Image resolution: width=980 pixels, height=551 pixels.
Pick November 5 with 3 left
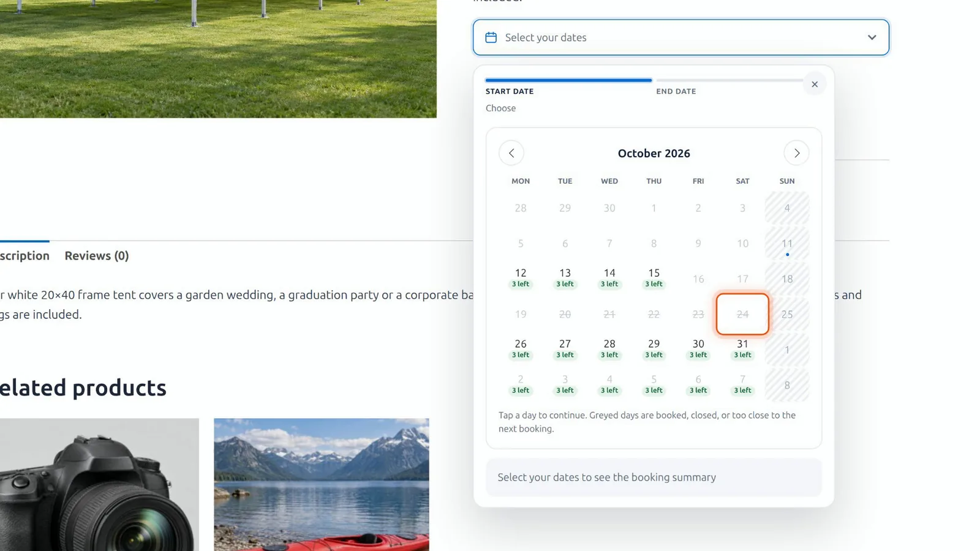(x=654, y=384)
